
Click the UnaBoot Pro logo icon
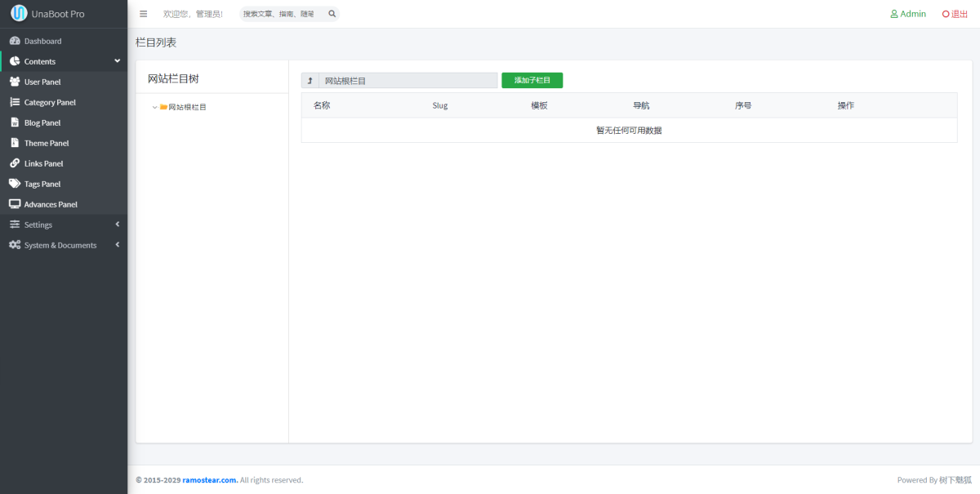[x=19, y=13]
